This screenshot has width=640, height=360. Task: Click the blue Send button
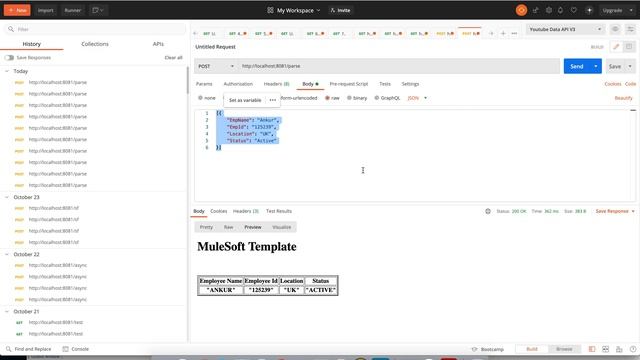point(577,66)
